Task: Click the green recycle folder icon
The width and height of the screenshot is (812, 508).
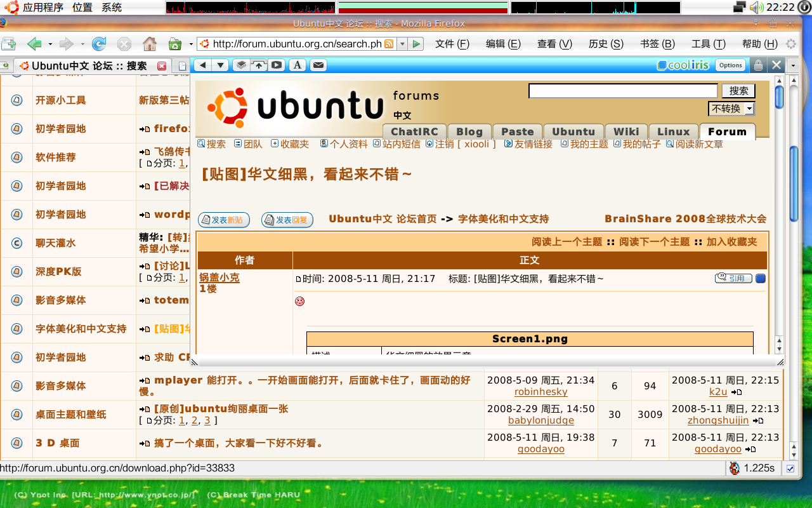Action: (175, 44)
